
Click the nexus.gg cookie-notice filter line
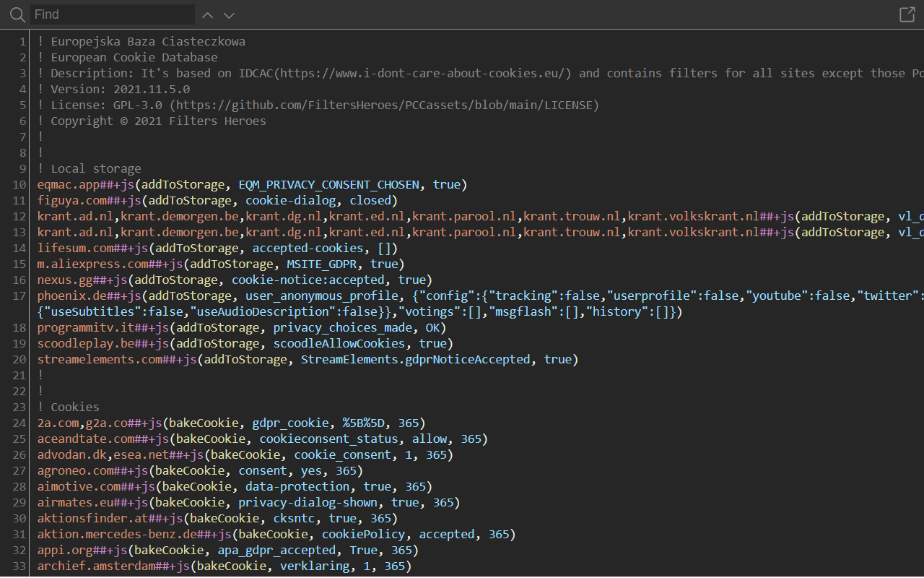(x=235, y=280)
